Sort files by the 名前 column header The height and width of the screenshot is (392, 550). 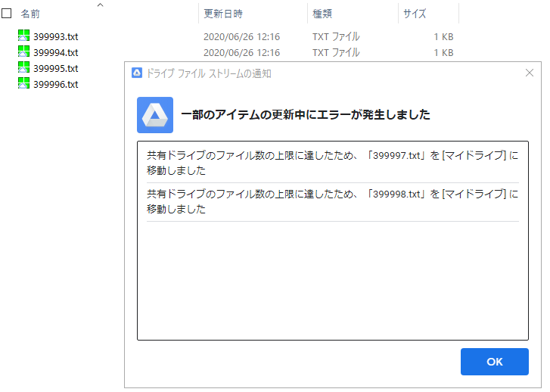coord(30,14)
